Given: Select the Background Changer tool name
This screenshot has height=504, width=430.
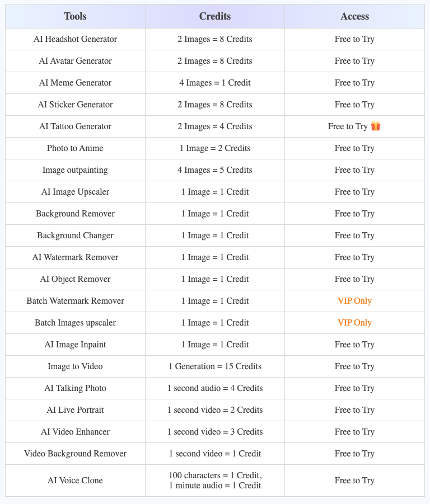Looking at the screenshot, I should tap(75, 235).
